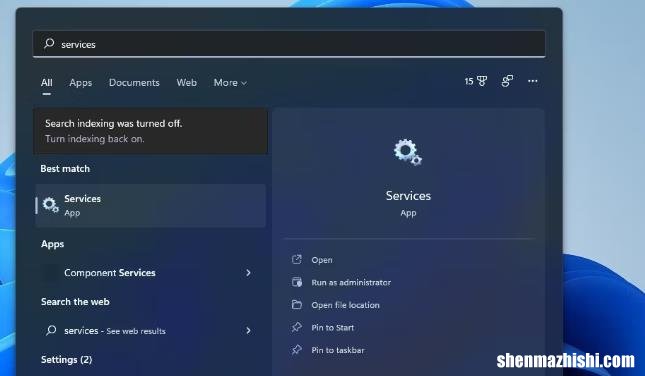Switch to the Apps tab

81,83
